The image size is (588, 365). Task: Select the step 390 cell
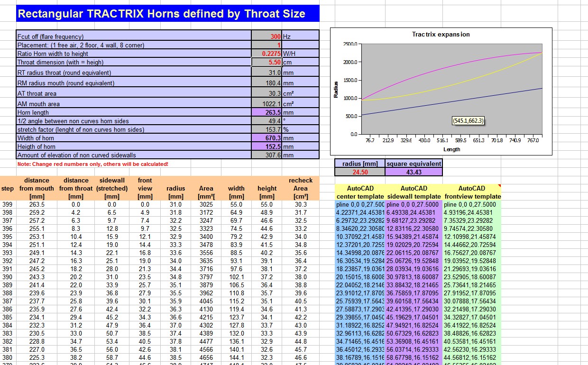8,277
